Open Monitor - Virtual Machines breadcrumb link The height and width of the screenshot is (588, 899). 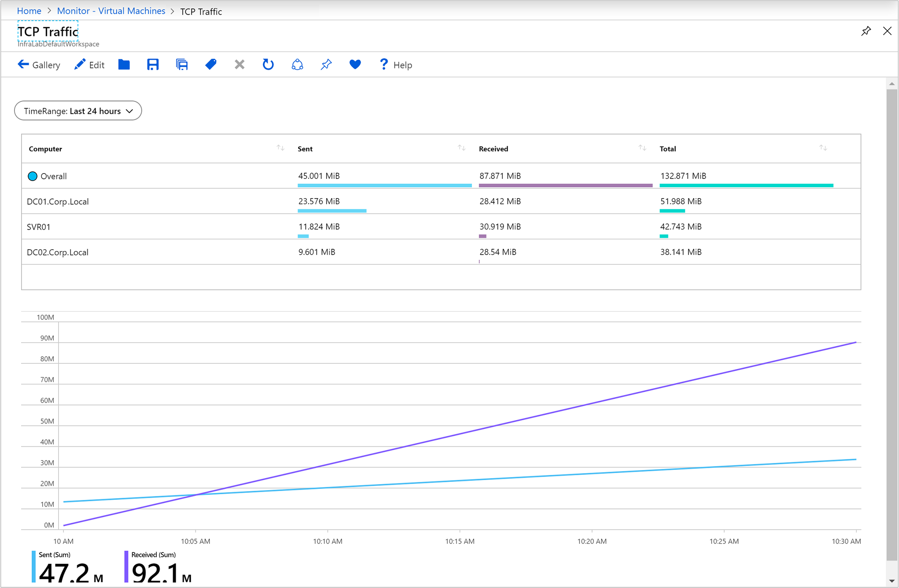(111, 11)
